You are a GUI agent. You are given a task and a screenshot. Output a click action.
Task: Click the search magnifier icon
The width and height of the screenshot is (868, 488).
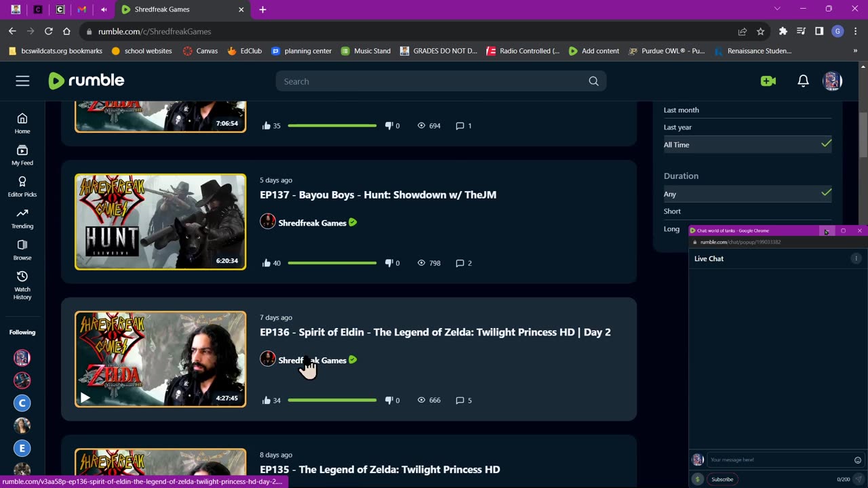(593, 81)
